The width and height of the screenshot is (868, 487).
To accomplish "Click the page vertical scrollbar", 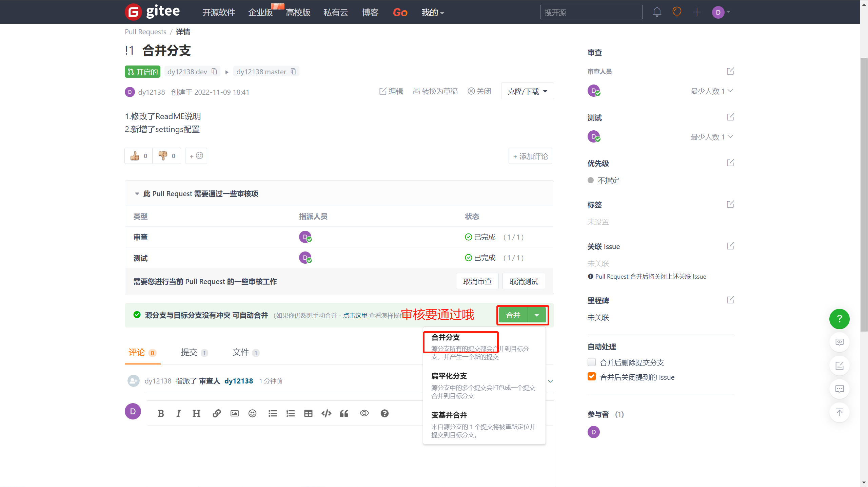I will pos(864,193).
